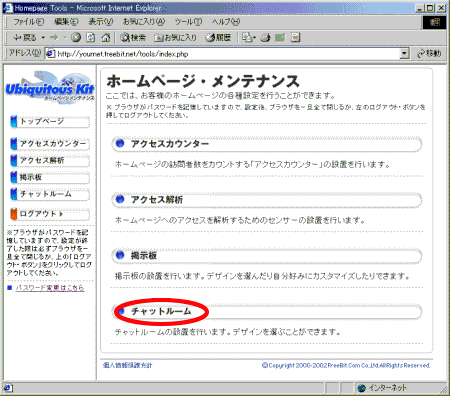Screen dimensions: 450x396
Task: Open the 表示 menu
Action: click(101, 22)
